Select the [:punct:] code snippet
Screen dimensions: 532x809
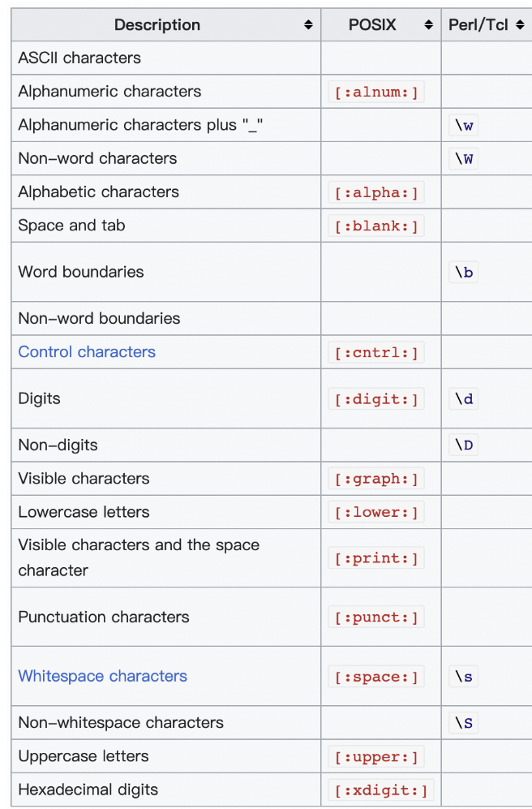(x=376, y=617)
